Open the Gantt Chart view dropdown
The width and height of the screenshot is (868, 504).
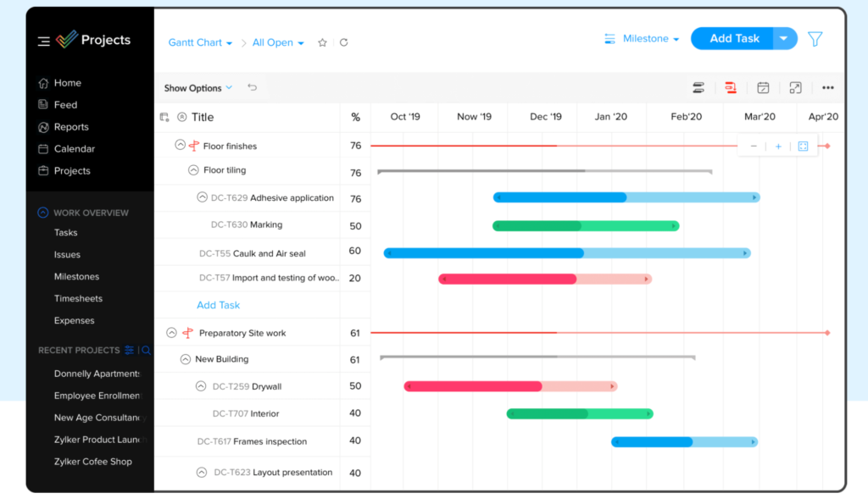coord(201,42)
